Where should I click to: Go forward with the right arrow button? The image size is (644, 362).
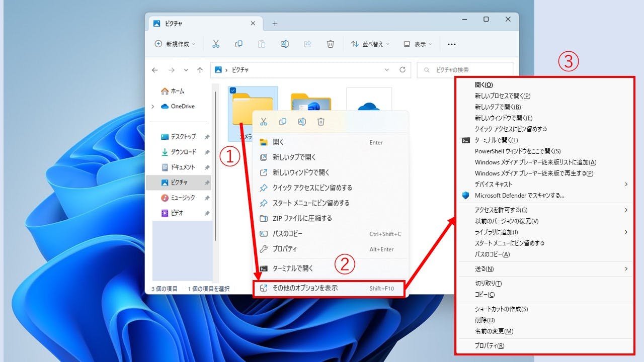172,70
